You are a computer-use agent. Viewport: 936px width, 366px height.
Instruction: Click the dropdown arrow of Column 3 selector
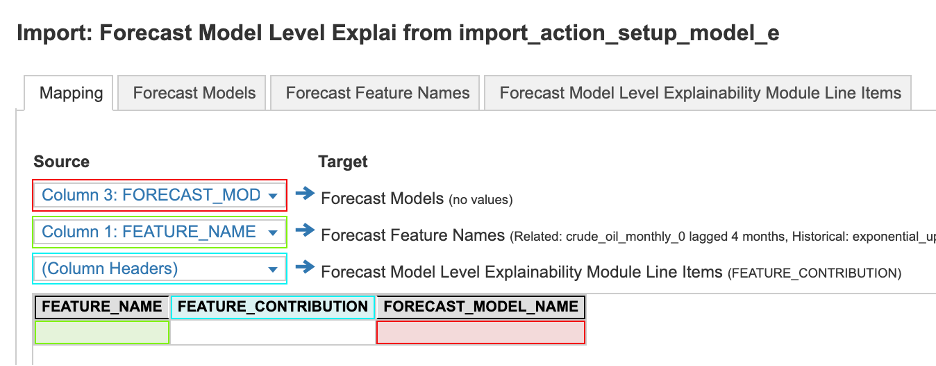click(273, 196)
